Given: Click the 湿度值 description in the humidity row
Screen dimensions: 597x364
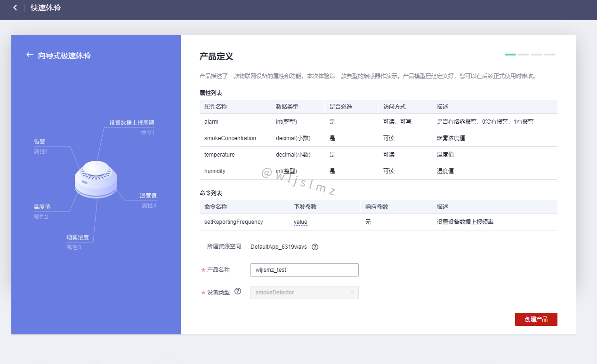Looking at the screenshot, I should pos(445,171).
